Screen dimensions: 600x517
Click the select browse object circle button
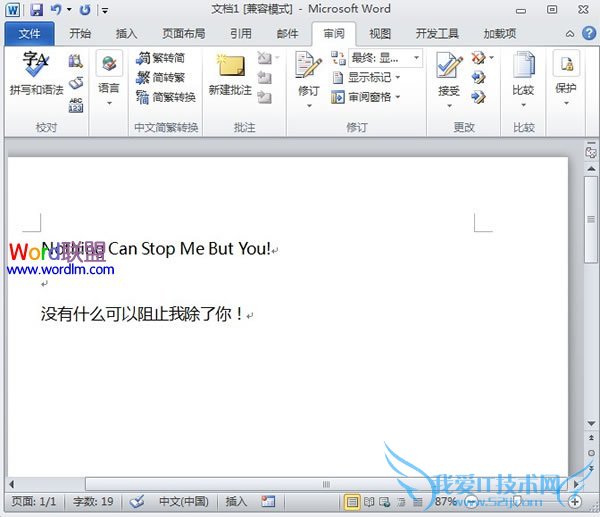591,453
